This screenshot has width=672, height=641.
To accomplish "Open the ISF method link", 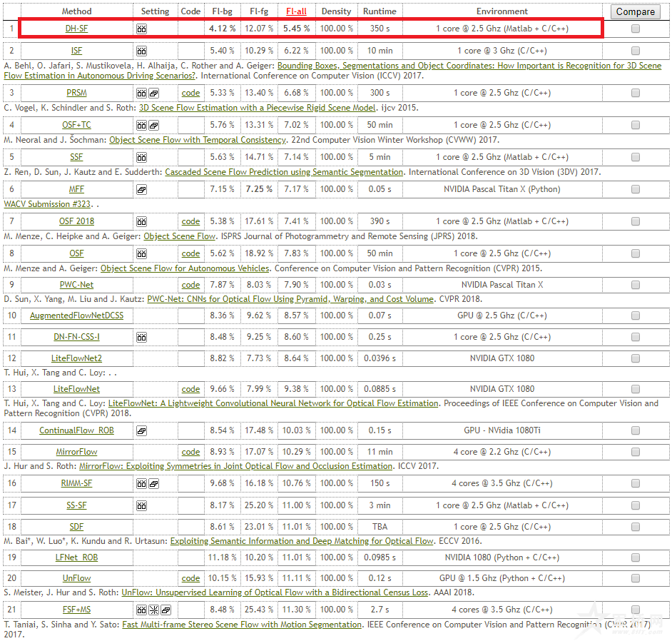I will (76, 51).
